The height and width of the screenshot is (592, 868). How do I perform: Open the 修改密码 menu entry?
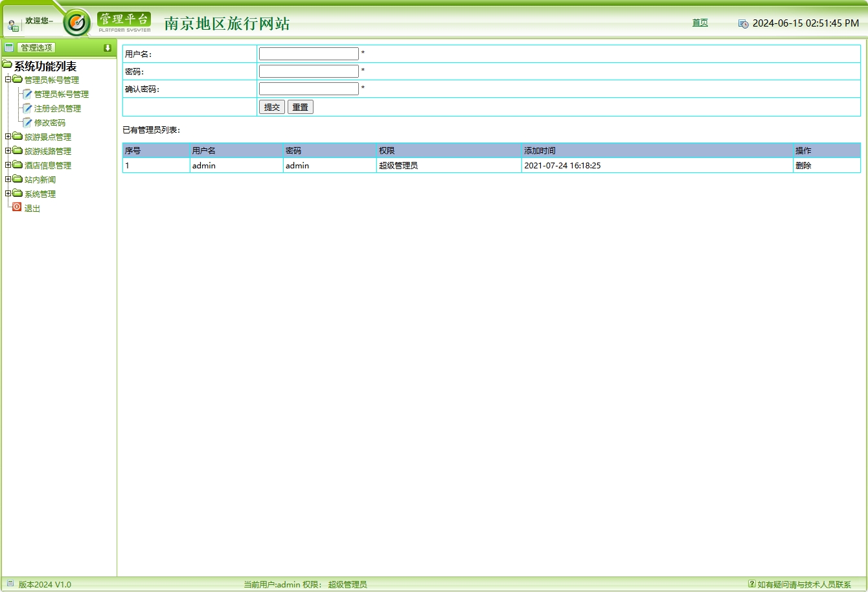pyautogui.click(x=50, y=123)
